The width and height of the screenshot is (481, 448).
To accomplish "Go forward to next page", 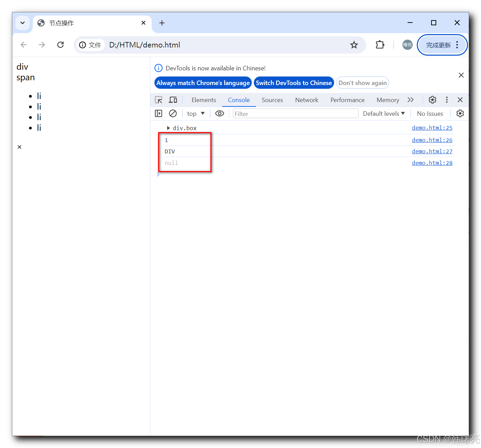I will (42, 45).
